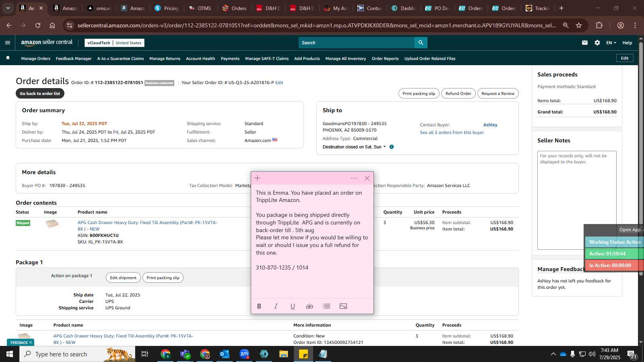644x362 pixels.
Task: Click the cash drawer product thumbnail
Action: click(52, 224)
